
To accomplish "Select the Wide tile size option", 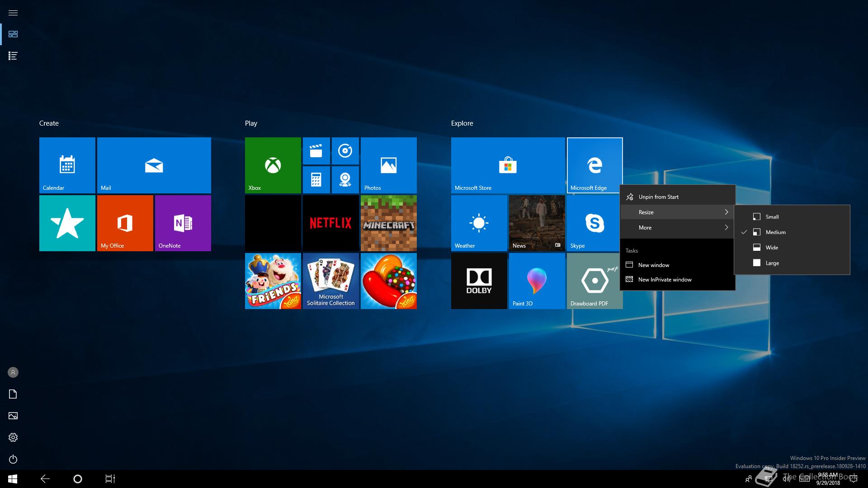I will [772, 248].
